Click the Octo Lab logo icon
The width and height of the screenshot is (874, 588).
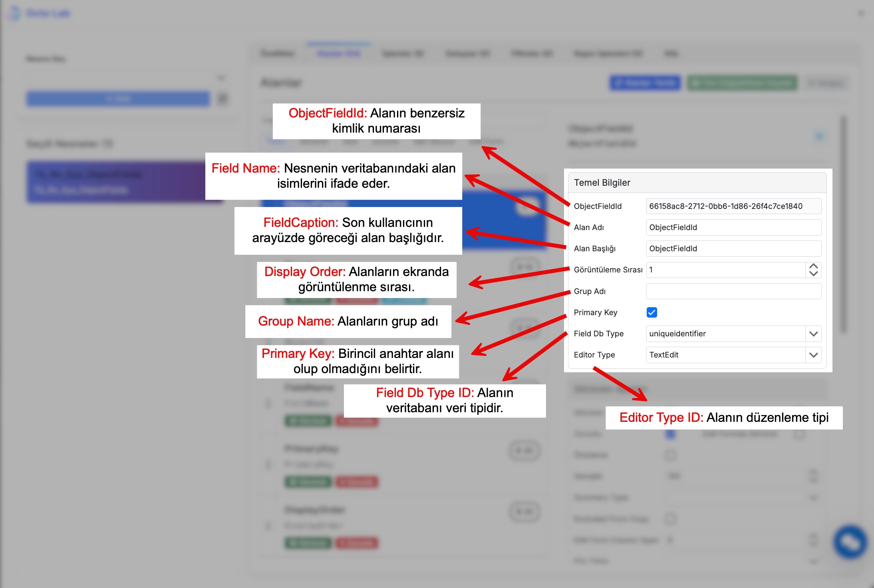pyautogui.click(x=14, y=13)
